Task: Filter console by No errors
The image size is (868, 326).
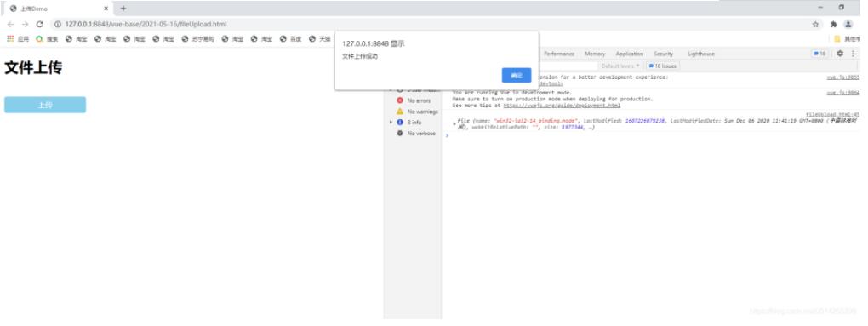Action: [x=419, y=100]
